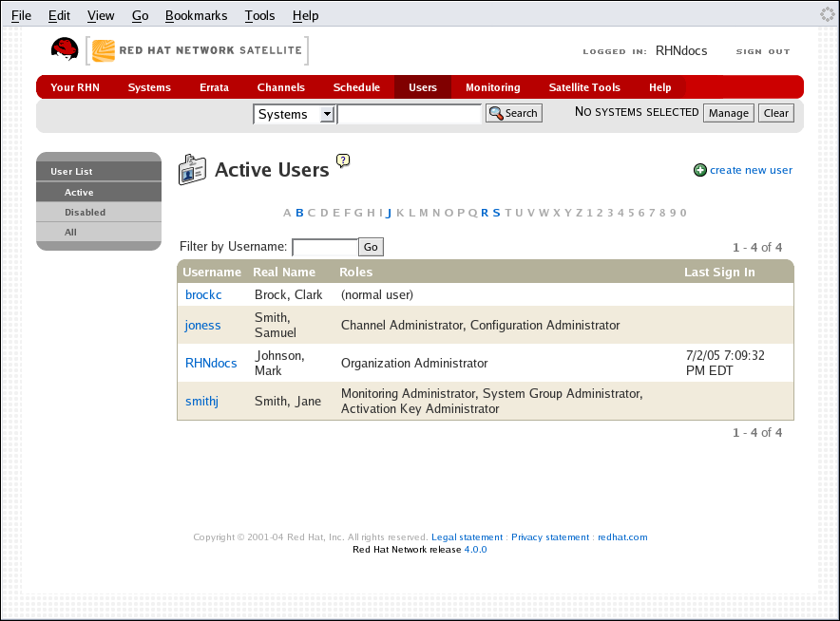This screenshot has height=621, width=840.
Task: Switch to the Monitoring tab
Action: tap(493, 87)
